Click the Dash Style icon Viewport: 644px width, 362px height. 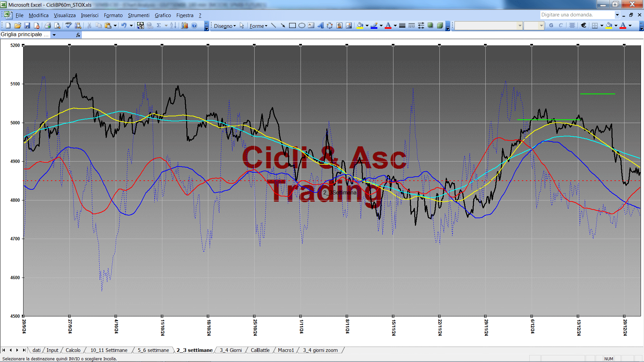[x=412, y=25]
